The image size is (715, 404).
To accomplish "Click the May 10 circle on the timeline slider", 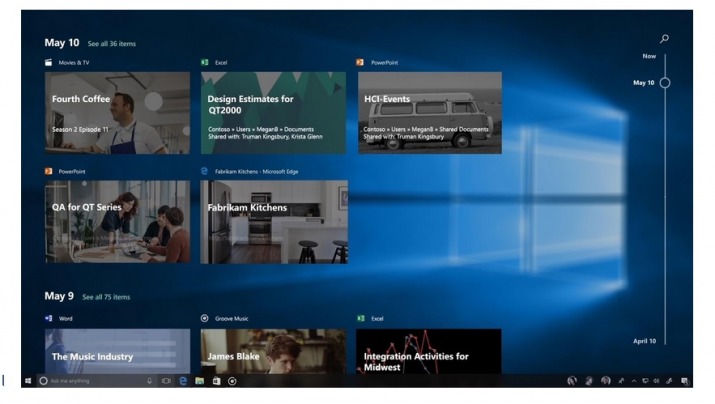I will 665,83.
